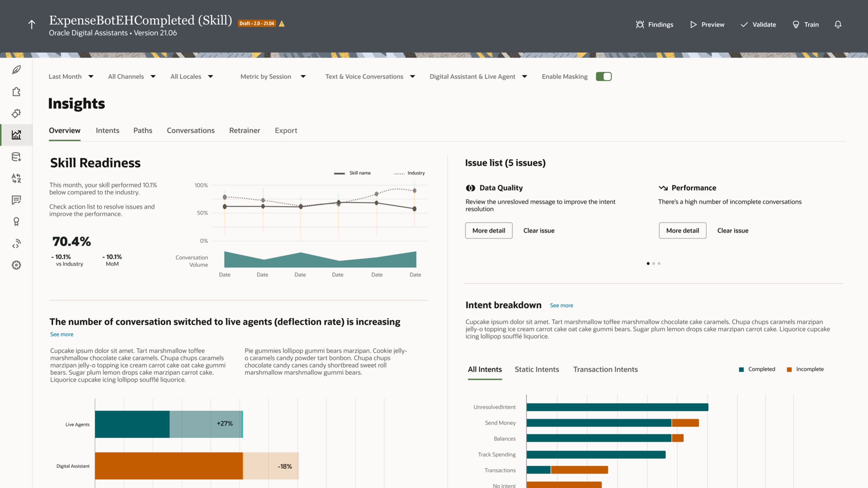Select third carousel dot in issue list
The height and width of the screenshot is (488, 868).
[659, 263]
